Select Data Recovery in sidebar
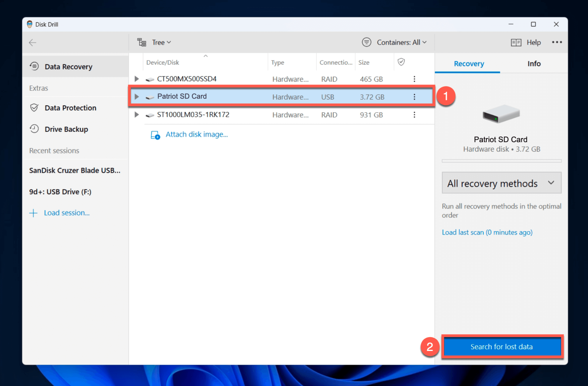Image resolution: width=588 pixels, height=386 pixels. coord(76,67)
